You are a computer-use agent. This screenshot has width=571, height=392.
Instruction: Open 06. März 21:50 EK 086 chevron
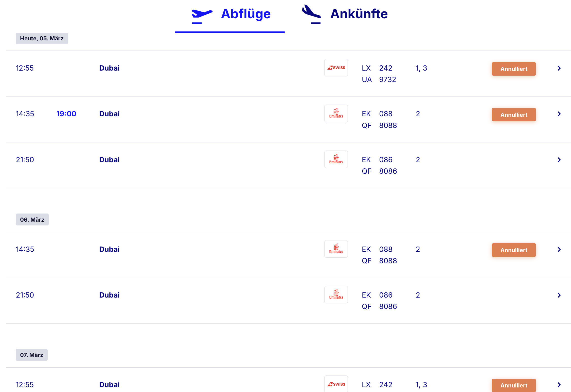pos(559,295)
